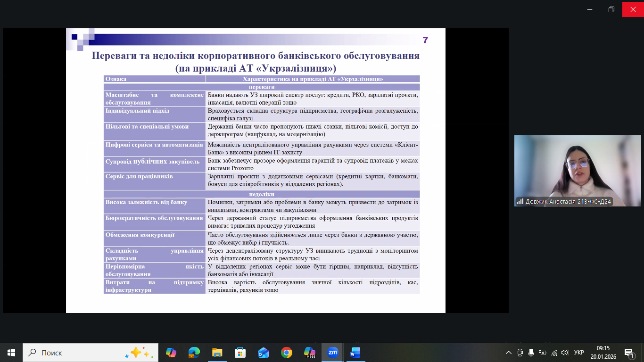Open the Zoom app in the taskbar
This screenshot has height=362, width=644.
coord(333,353)
